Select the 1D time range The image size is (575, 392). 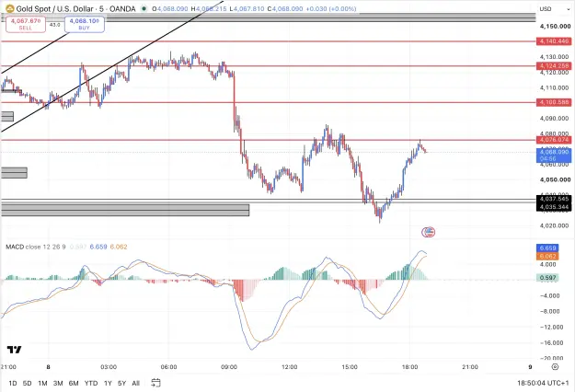[x=13, y=383]
